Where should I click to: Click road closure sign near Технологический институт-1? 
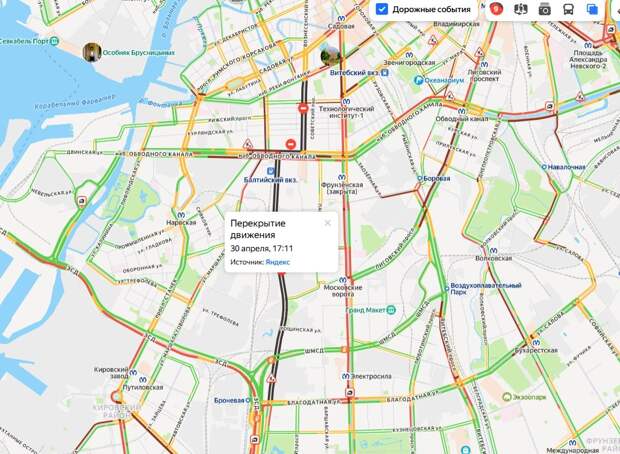click(x=303, y=108)
